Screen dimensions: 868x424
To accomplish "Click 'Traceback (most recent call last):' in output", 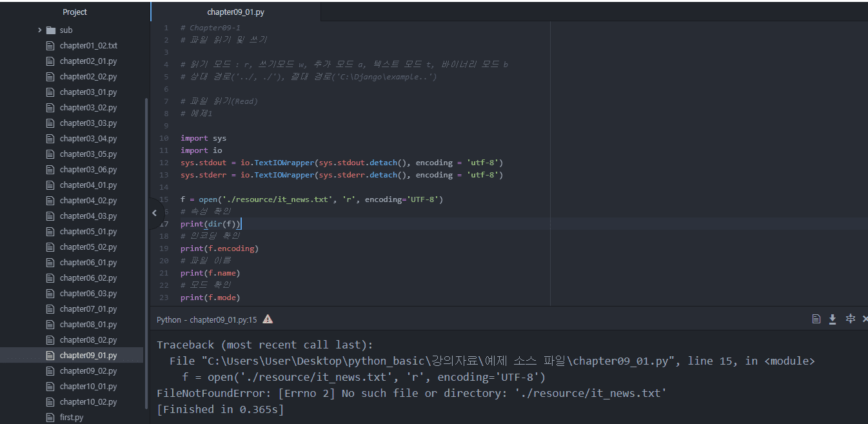I will coord(265,345).
